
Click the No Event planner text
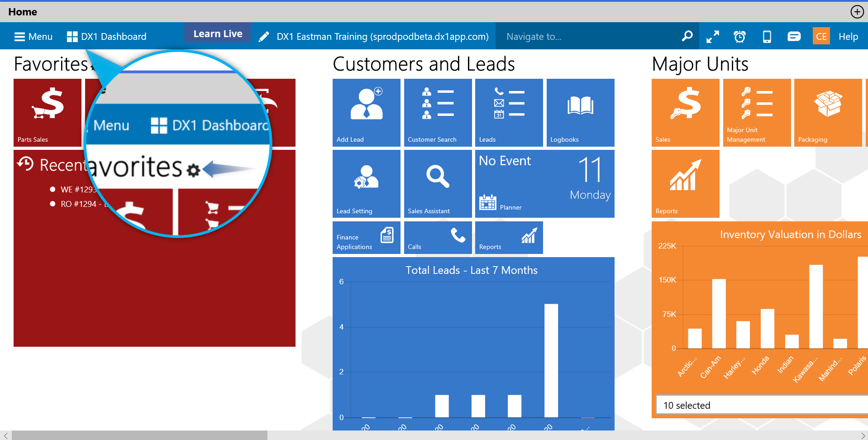(x=505, y=161)
